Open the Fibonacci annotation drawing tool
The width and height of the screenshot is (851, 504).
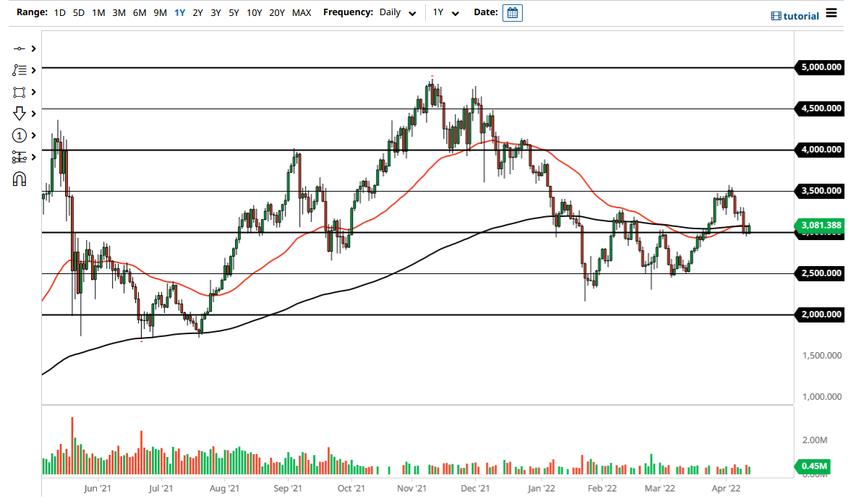tap(20, 70)
